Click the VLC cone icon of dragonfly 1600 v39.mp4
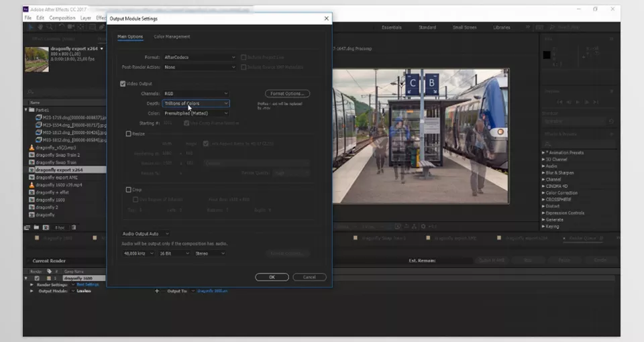Viewport: 644px width, 342px height. point(32,185)
